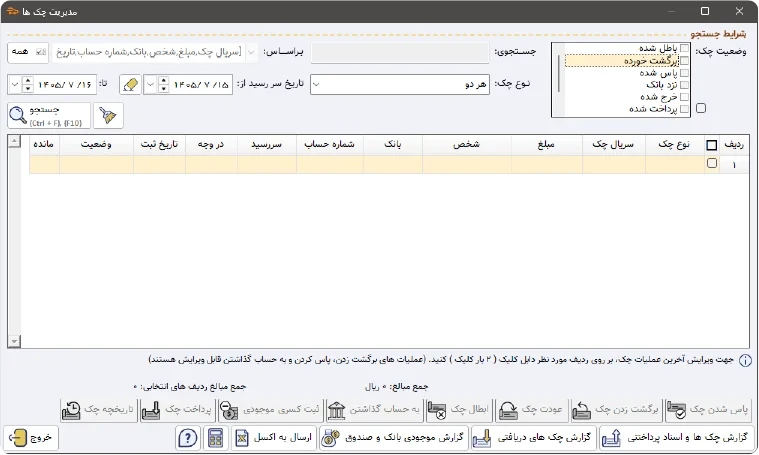Click the broom clear-filters icon button
Screen dimensions: 759x455
pos(108,115)
